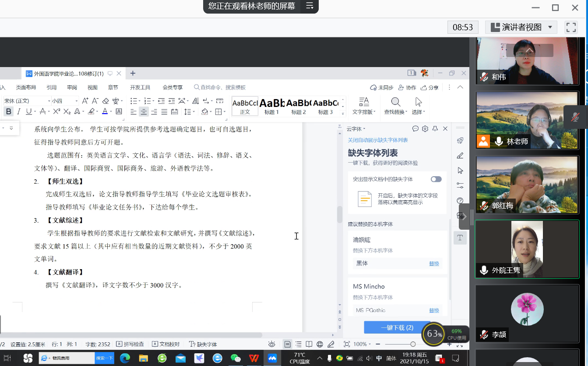Toggle highlight missing fonts in document
This screenshot has height=366, width=588.
pyautogui.click(x=436, y=179)
